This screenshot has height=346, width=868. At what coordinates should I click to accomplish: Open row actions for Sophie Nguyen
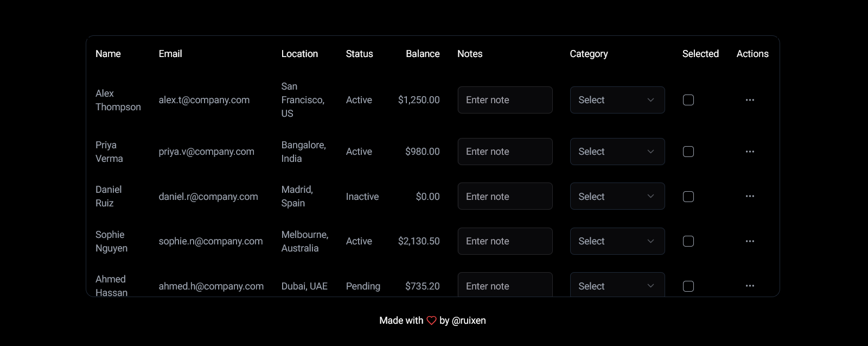(750, 241)
